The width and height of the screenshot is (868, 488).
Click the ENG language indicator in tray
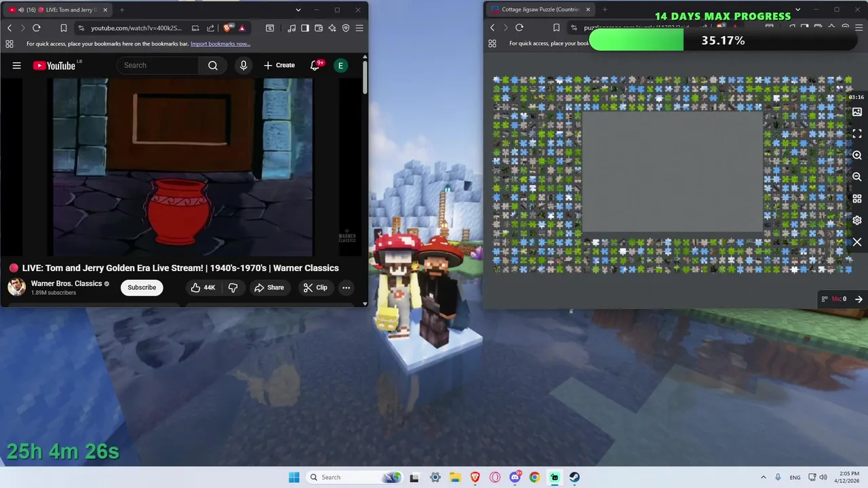(x=795, y=477)
